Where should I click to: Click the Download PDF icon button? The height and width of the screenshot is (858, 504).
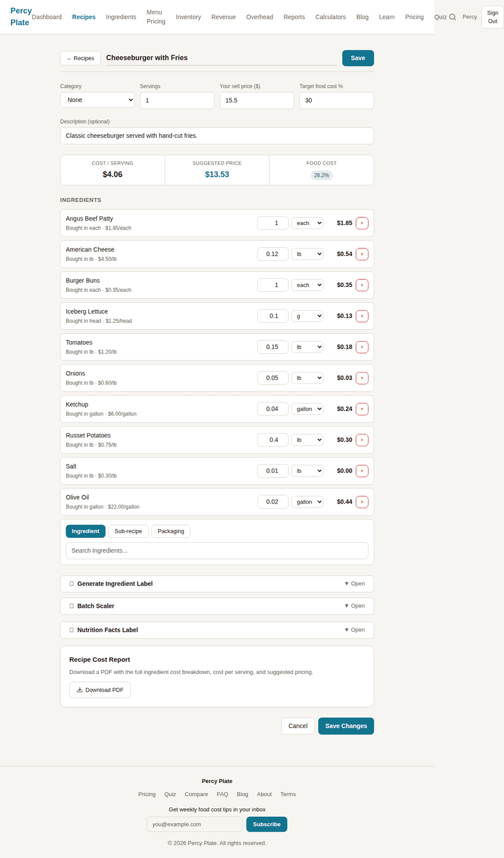click(100, 690)
